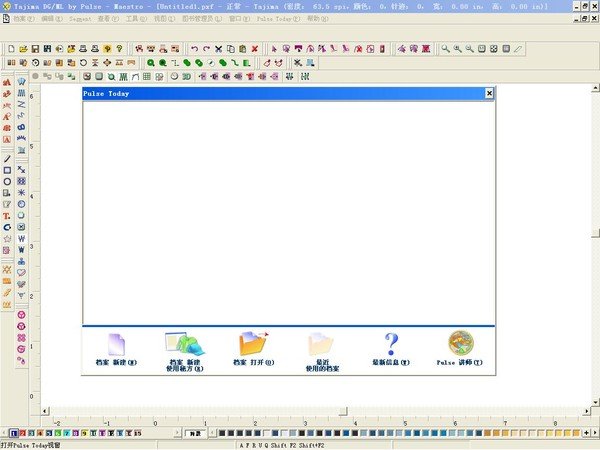The image size is (600, 450).
Task: Click the first green magnifier icon
Action: tap(151, 63)
